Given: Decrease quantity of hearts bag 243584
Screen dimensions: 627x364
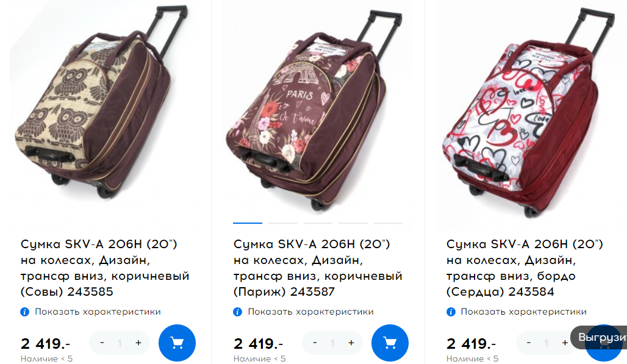Looking at the screenshot, I should [529, 343].
